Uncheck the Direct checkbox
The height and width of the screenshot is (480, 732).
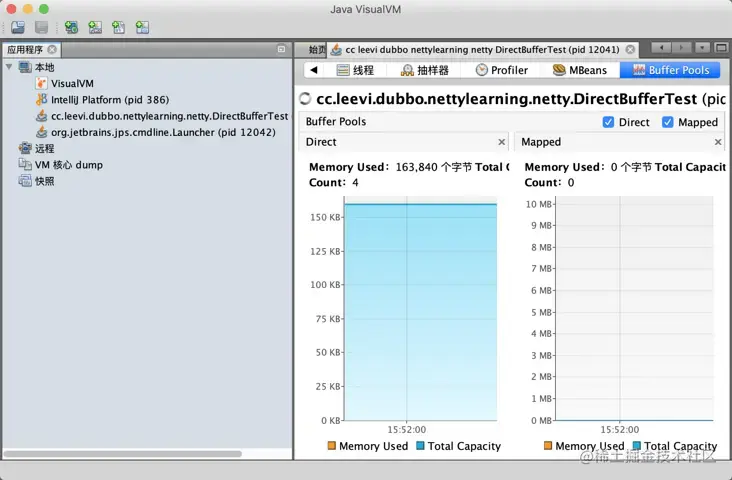pyautogui.click(x=608, y=122)
